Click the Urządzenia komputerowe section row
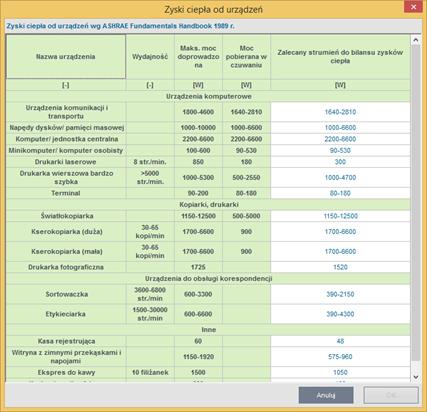This screenshot has width=427, height=412. (208, 96)
